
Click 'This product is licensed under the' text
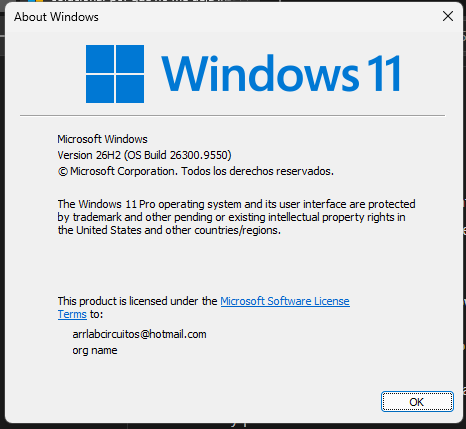tap(137, 301)
